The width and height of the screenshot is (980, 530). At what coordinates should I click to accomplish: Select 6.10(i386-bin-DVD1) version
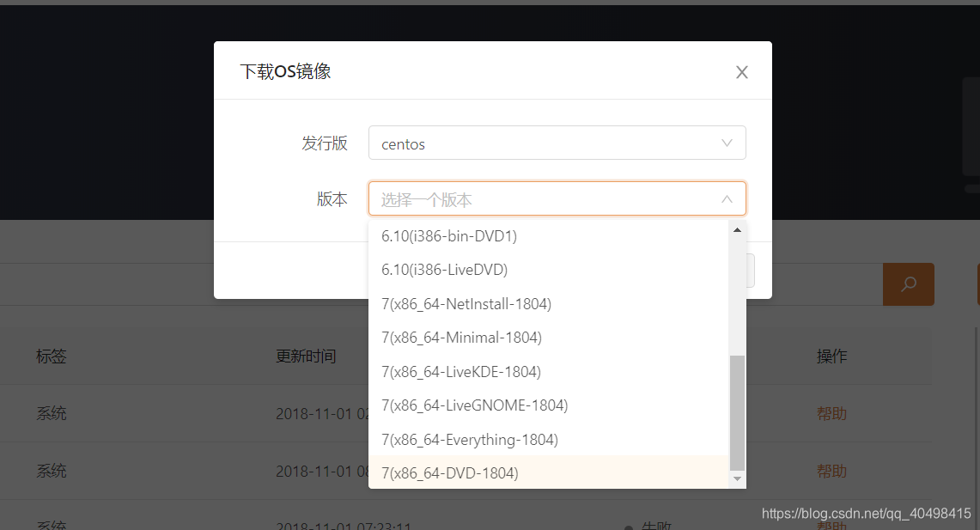[548, 236]
